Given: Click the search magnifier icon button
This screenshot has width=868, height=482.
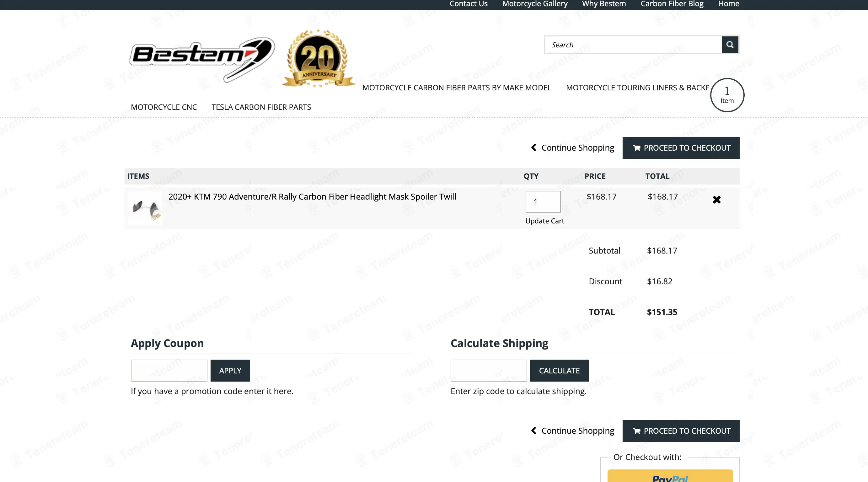Looking at the screenshot, I should point(730,45).
